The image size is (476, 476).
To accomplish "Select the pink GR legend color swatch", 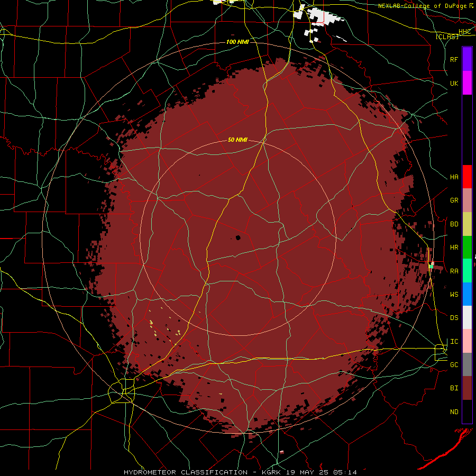I will tap(467, 200).
